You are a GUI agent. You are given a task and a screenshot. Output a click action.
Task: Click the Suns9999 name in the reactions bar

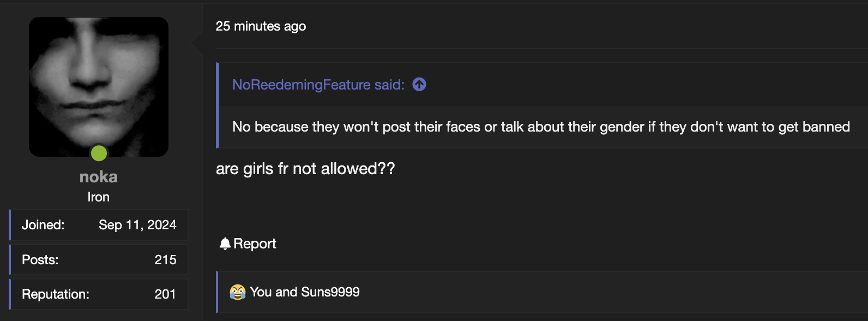click(330, 292)
